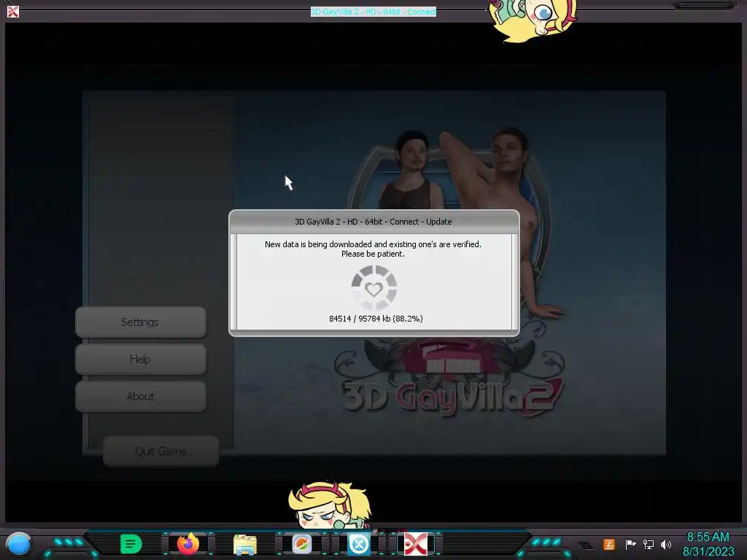Click the red X icon in title bar
The image size is (747, 560).
pos(13,12)
